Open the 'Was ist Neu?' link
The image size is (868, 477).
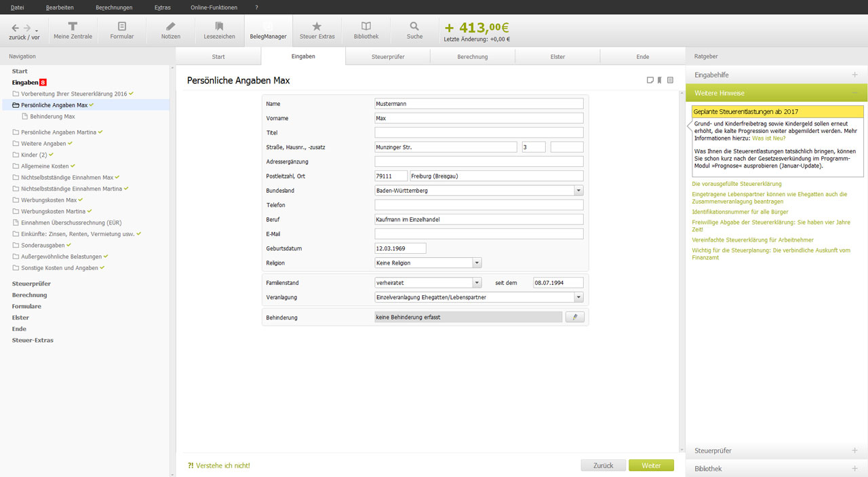coord(768,138)
